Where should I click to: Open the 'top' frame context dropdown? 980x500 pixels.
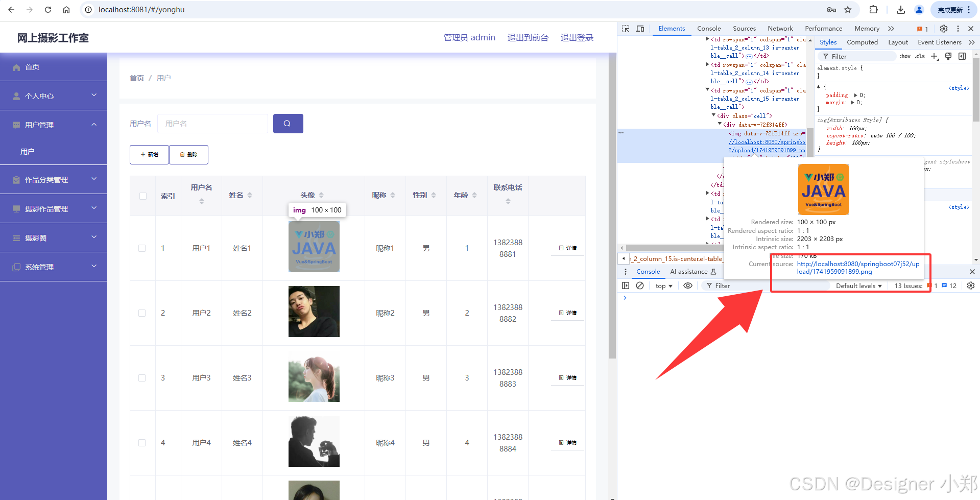tap(662, 285)
